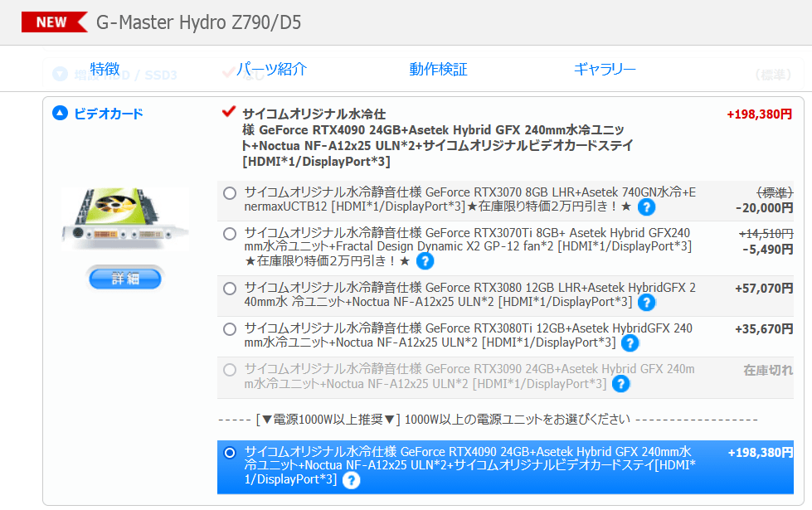Open help for the RTX3080Ti 12GB option

pos(630,342)
